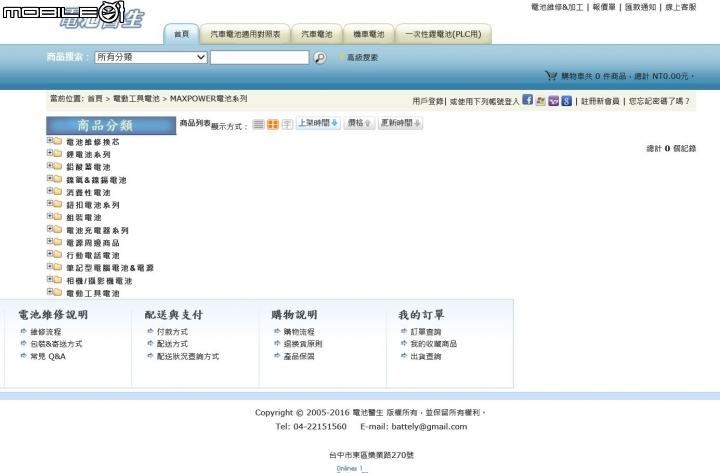The height and width of the screenshot is (473, 720).
Task: Sort products by 上架時間
Action: [x=318, y=123]
